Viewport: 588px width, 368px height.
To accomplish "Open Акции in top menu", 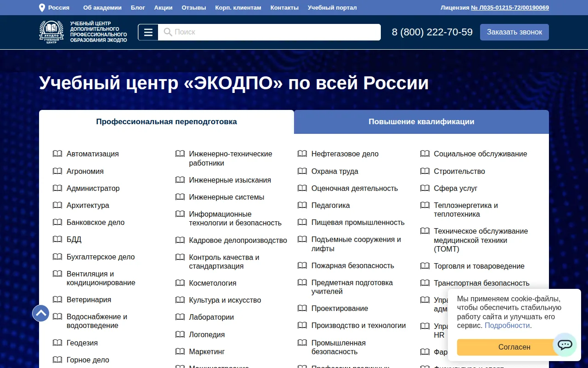I will pyautogui.click(x=164, y=8).
